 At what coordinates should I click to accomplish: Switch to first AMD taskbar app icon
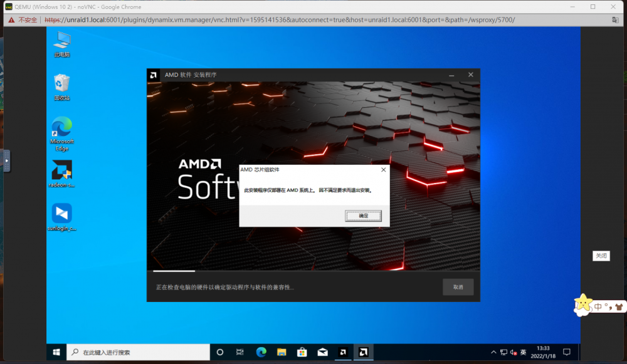click(343, 352)
